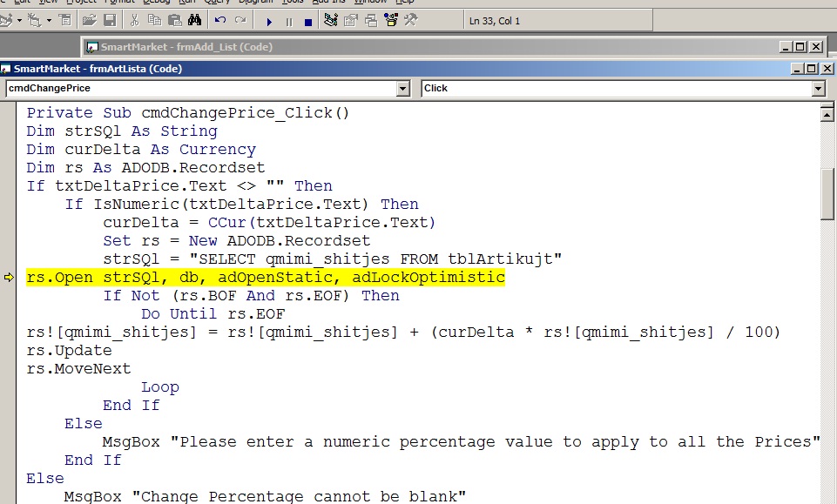Click the highlighted rs.Open strSQl line
Screen dimensions: 837x504
point(266,278)
